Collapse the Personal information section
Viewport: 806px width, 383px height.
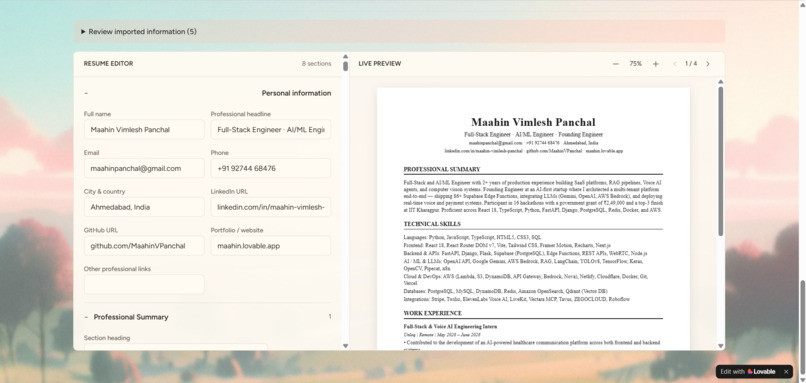coord(86,94)
